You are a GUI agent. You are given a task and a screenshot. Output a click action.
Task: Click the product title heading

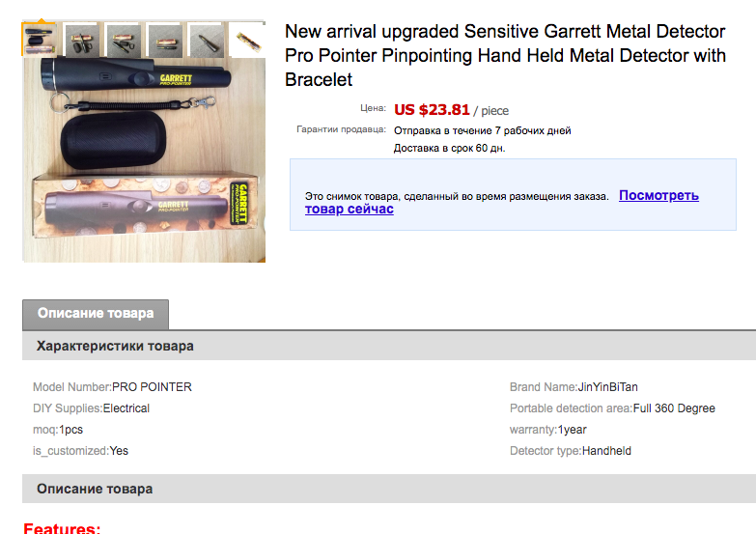pos(505,56)
